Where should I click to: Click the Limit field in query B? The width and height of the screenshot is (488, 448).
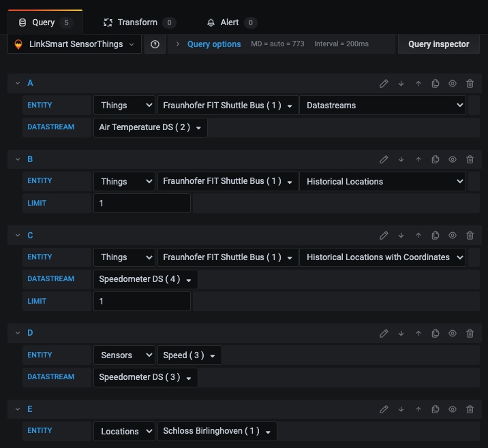(x=142, y=204)
